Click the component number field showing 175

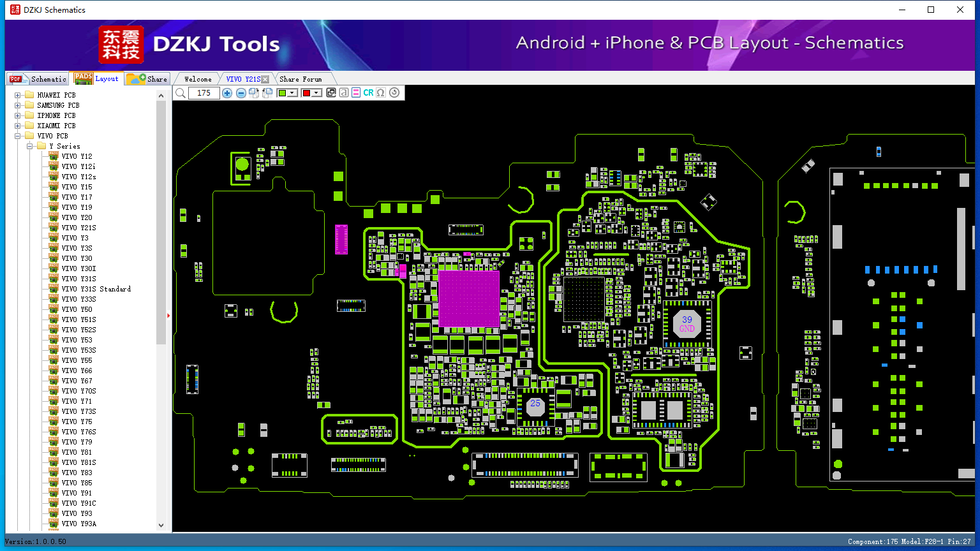click(204, 93)
